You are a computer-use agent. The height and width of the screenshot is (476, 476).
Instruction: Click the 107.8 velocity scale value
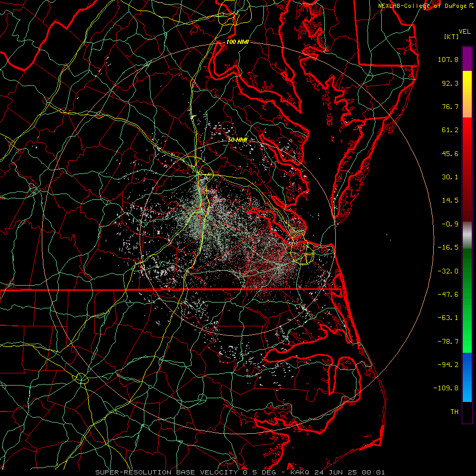click(x=448, y=59)
